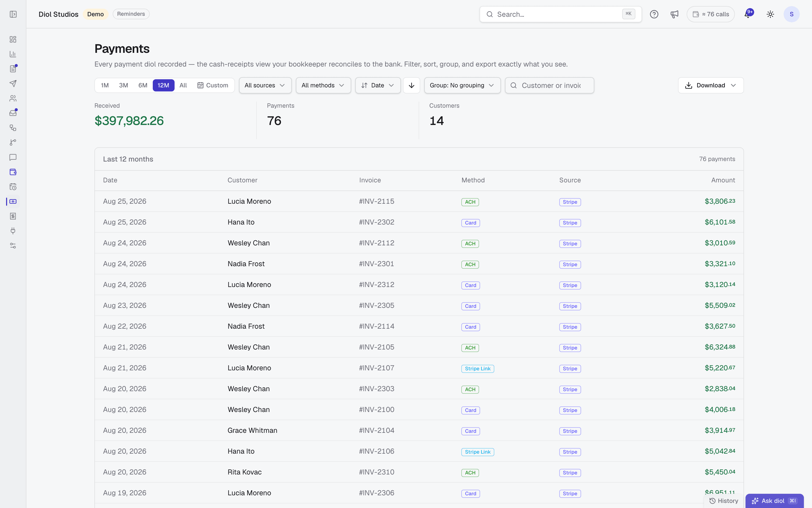This screenshot has height=508, width=812.
Task: Click the ≈ 76 calls usage pill
Action: (x=711, y=14)
